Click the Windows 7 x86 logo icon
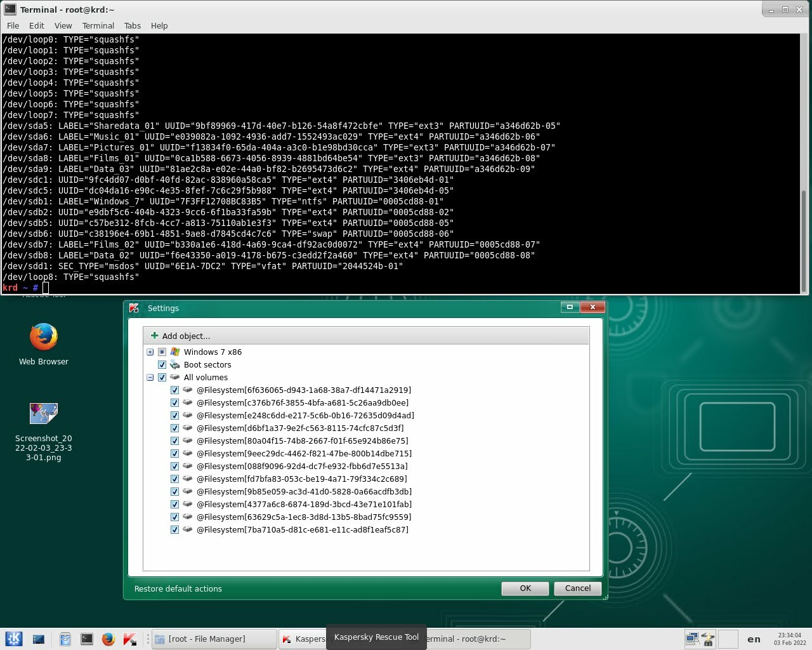812x650 pixels. coord(175,352)
